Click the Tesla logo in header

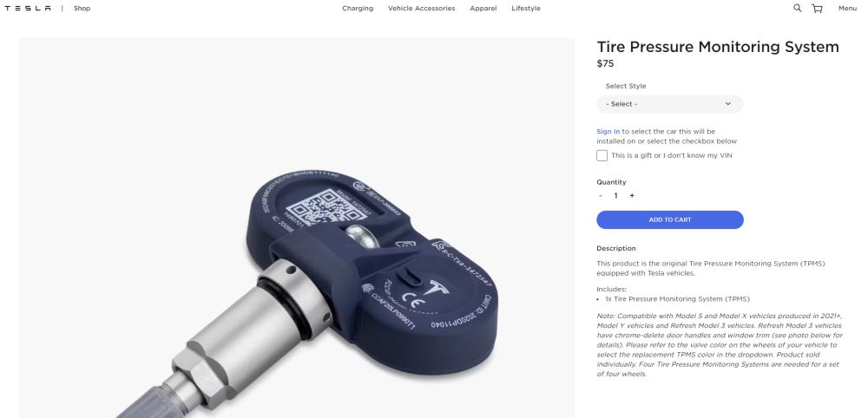[x=28, y=9]
